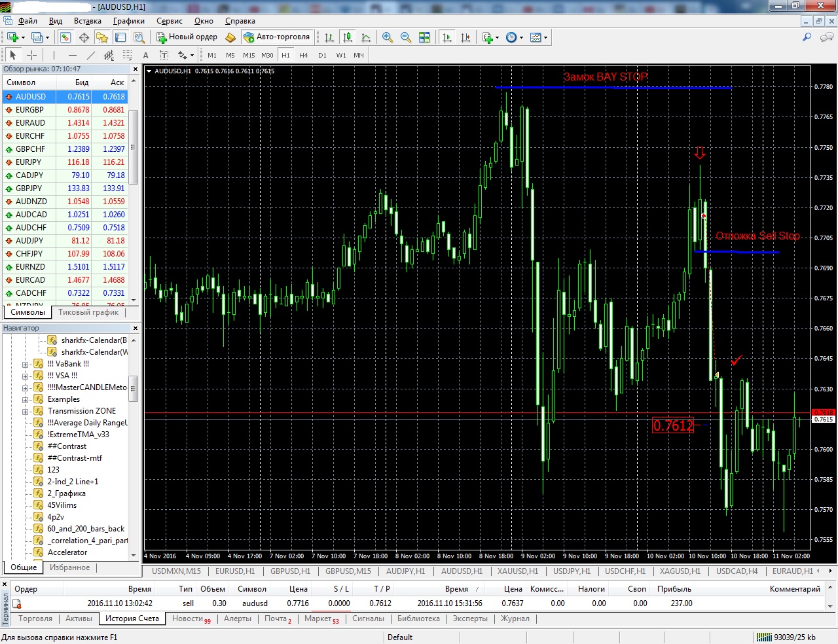Expand the Examples folder in Navigator

point(25,399)
